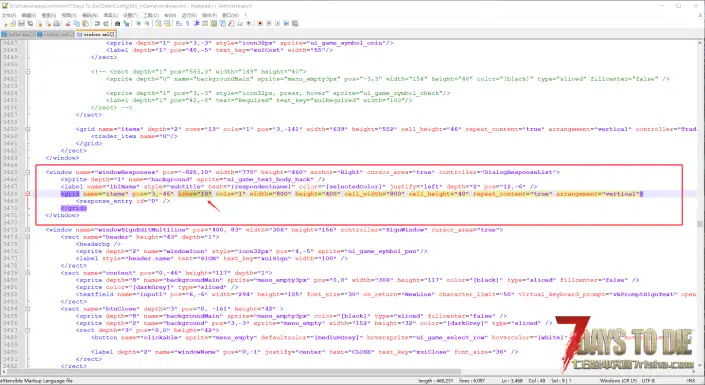Screen dimensions: 705x385
Task: Click the Copy toolbar icon
Action: (76, 23)
